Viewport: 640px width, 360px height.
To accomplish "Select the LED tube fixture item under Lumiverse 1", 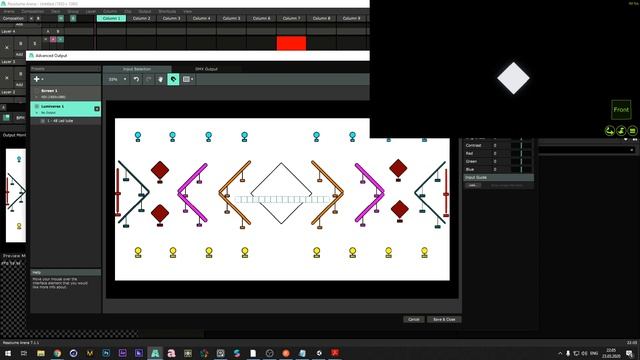I will coord(66,121).
